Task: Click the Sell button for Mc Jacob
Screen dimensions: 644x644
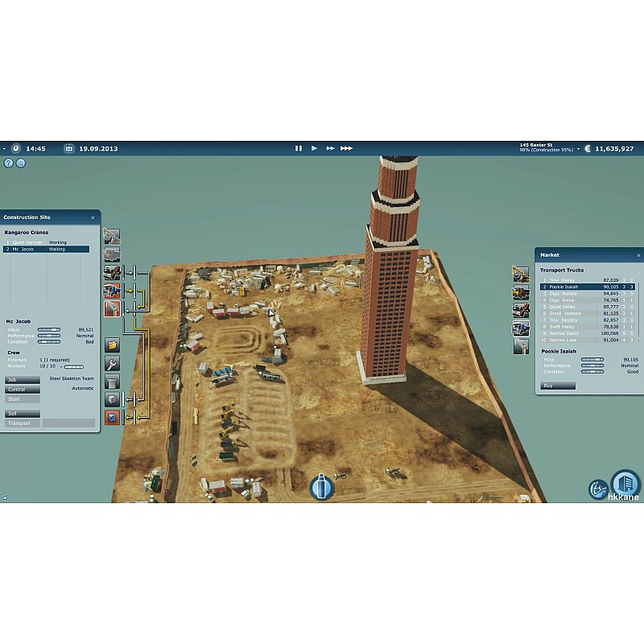Action: (23, 414)
